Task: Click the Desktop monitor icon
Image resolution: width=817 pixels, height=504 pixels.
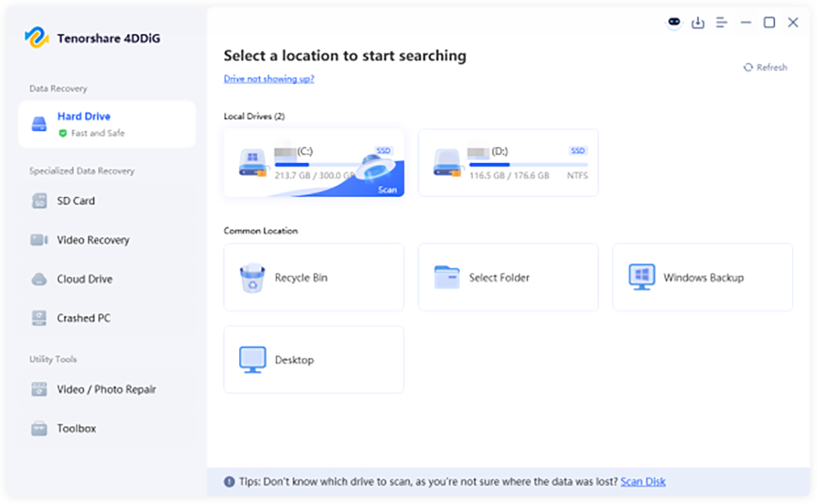Action: coord(253,360)
